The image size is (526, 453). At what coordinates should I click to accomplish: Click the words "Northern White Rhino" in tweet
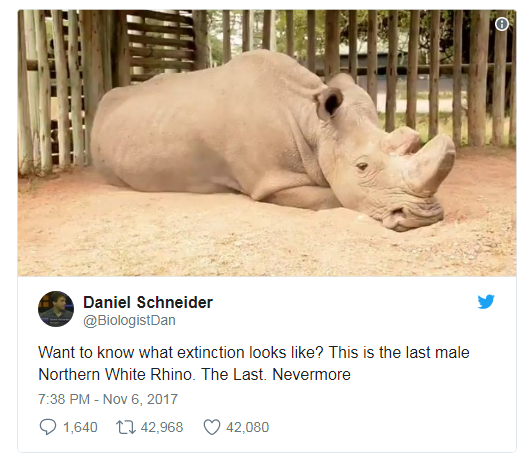(x=116, y=374)
